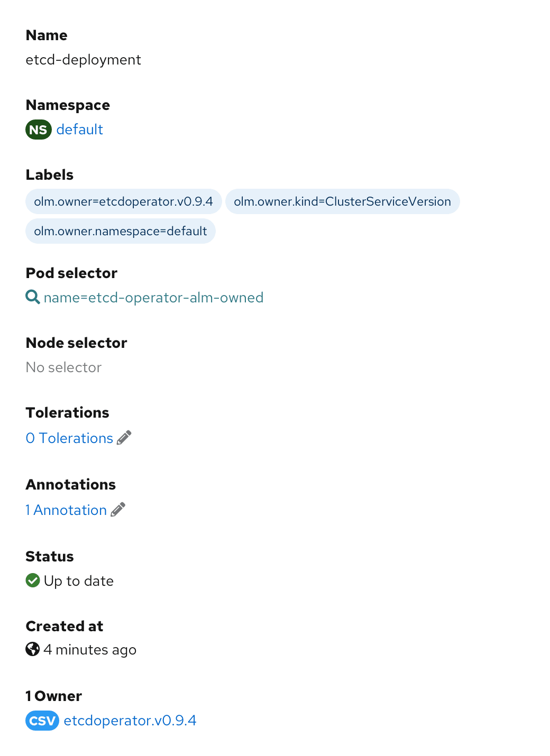
Task: Open the default namespace link
Action: click(x=79, y=130)
